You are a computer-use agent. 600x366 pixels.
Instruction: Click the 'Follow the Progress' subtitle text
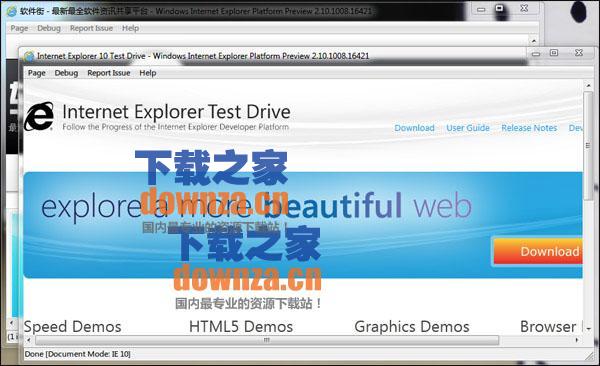[x=176, y=127]
